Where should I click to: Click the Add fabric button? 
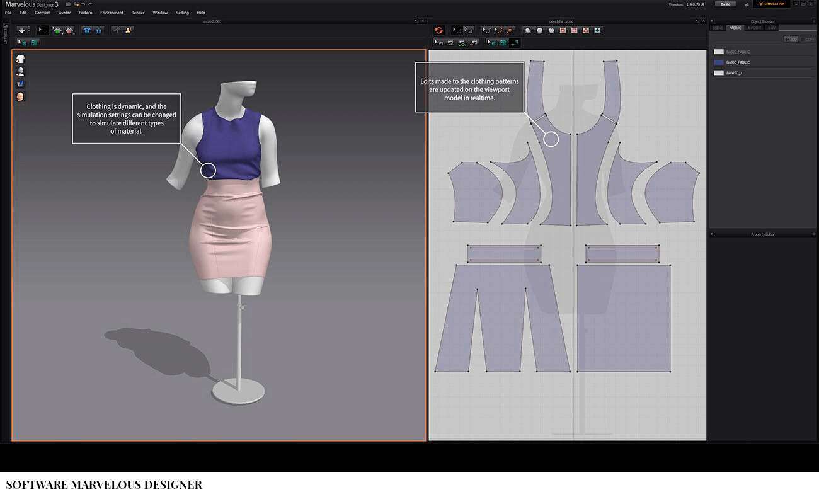pyautogui.click(x=791, y=40)
